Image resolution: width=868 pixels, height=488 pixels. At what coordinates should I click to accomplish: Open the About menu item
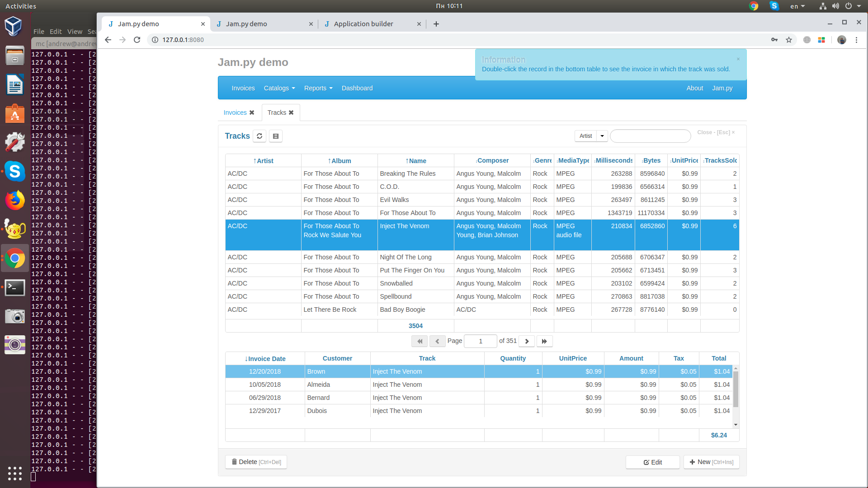coord(695,88)
